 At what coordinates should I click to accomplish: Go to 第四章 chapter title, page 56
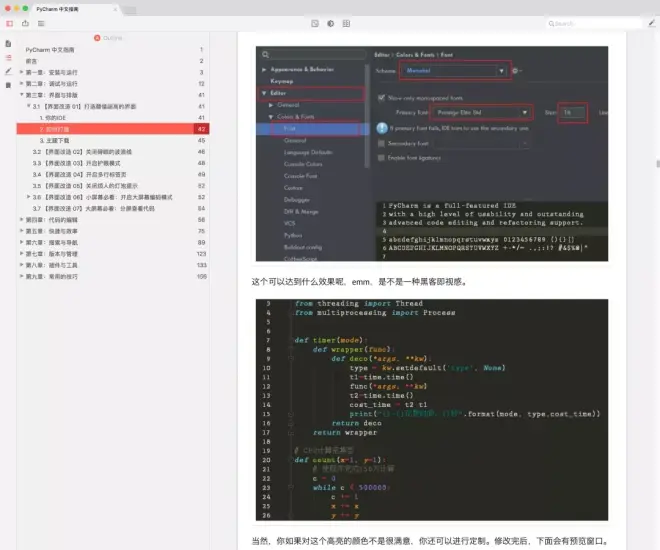pos(51,220)
